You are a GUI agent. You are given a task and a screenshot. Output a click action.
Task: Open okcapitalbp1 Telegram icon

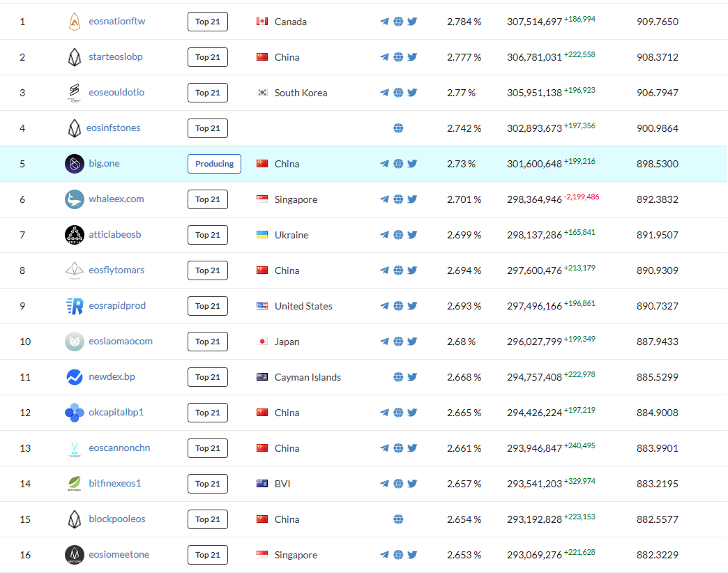(x=384, y=413)
